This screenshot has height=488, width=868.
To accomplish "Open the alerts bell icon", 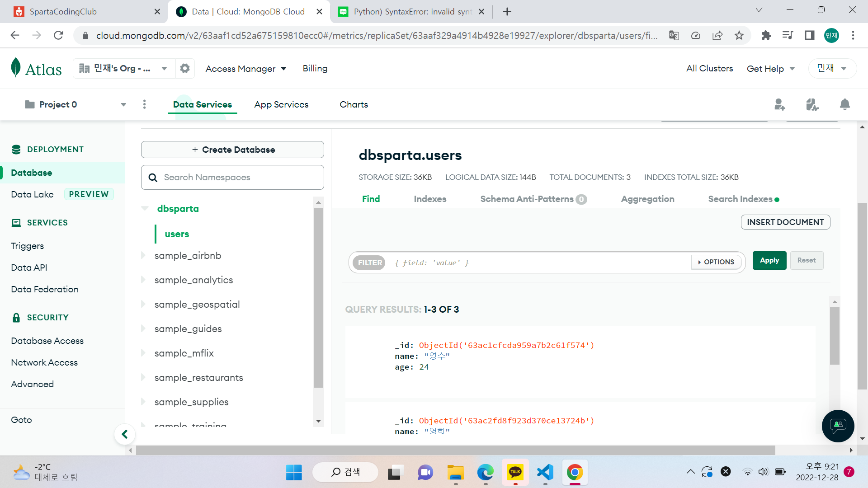I will pyautogui.click(x=845, y=104).
